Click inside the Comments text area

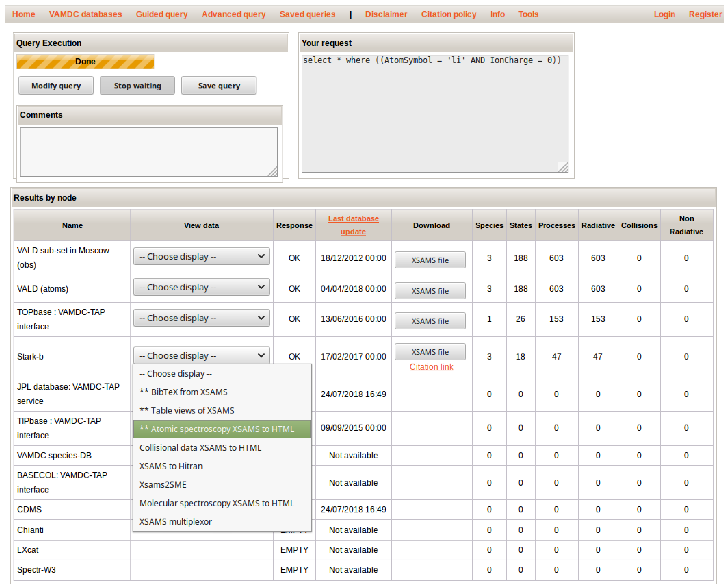(149, 152)
